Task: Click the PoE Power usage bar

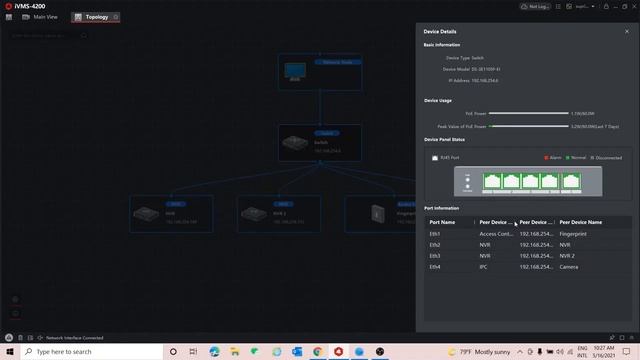Action: (x=529, y=113)
